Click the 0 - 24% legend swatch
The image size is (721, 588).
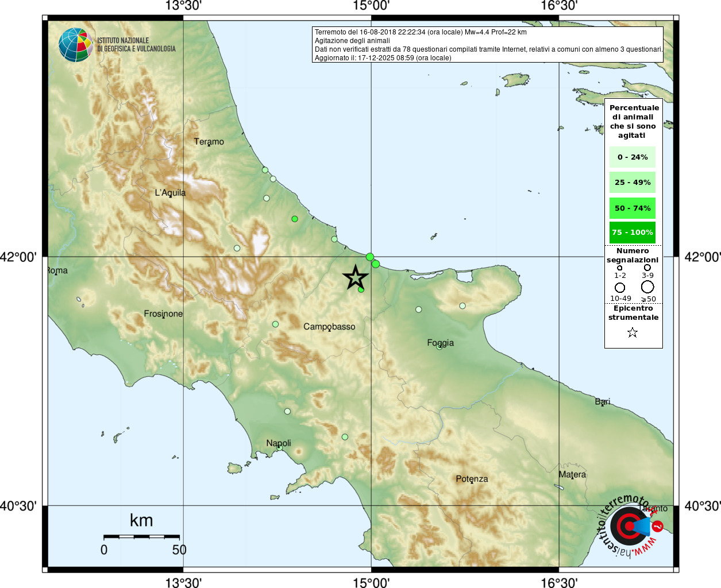(x=633, y=157)
